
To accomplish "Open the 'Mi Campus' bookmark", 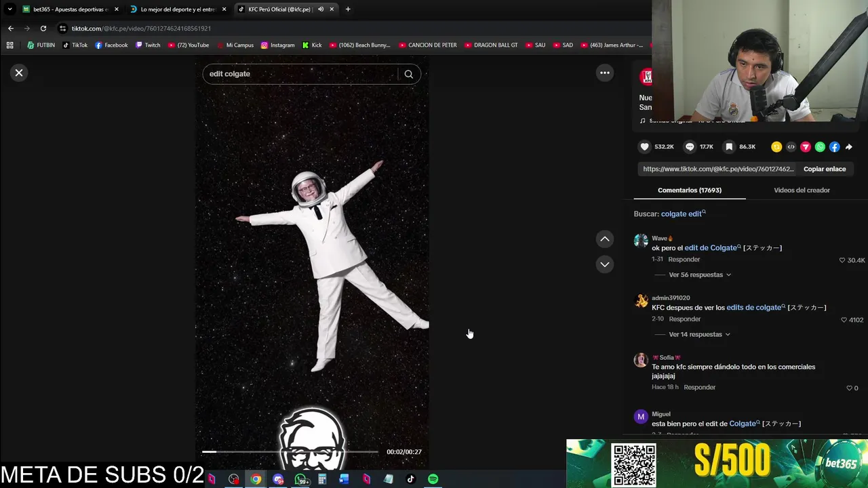I will [x=235, y=45].
